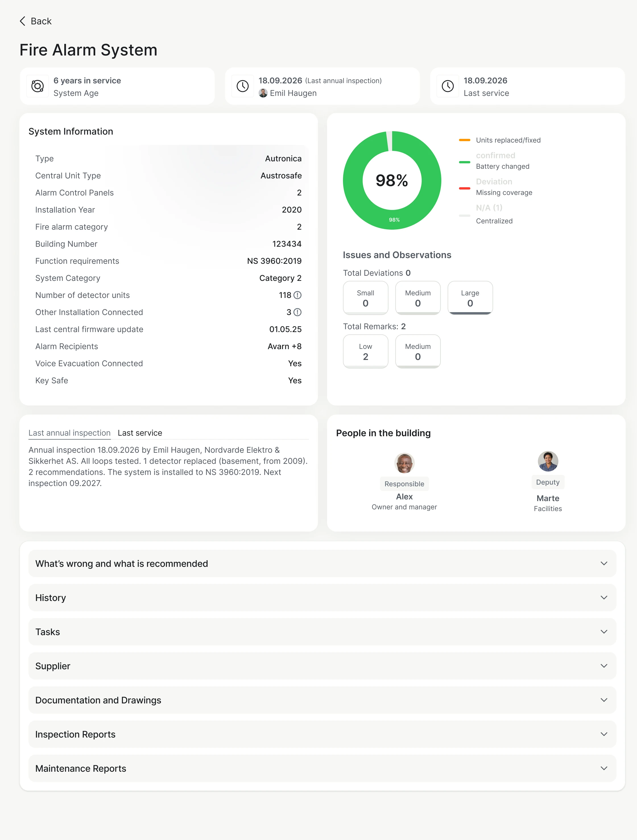637x840 pixels.
Task: Click the Autronica type value
Action: pos(283,159)
